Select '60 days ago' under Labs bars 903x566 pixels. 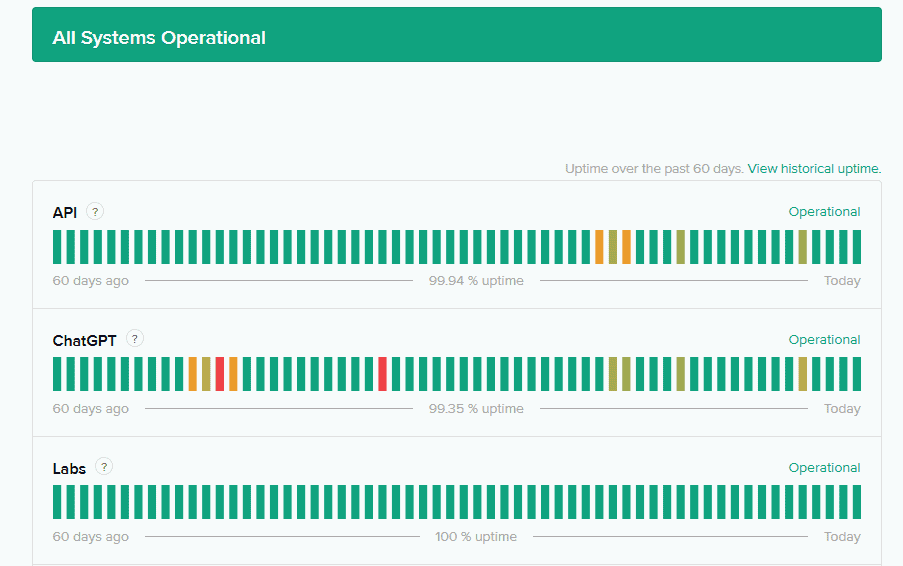pyautogui.click(x=90, y=537)
